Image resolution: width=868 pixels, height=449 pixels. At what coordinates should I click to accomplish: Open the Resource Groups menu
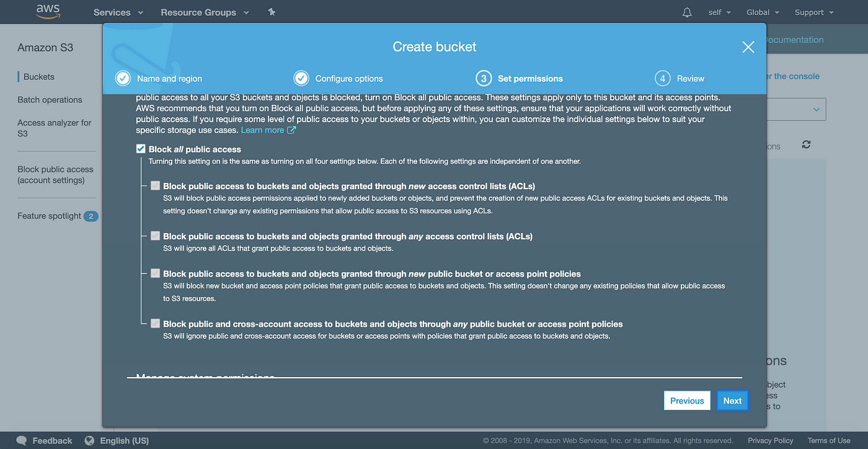tap(205, 12)
